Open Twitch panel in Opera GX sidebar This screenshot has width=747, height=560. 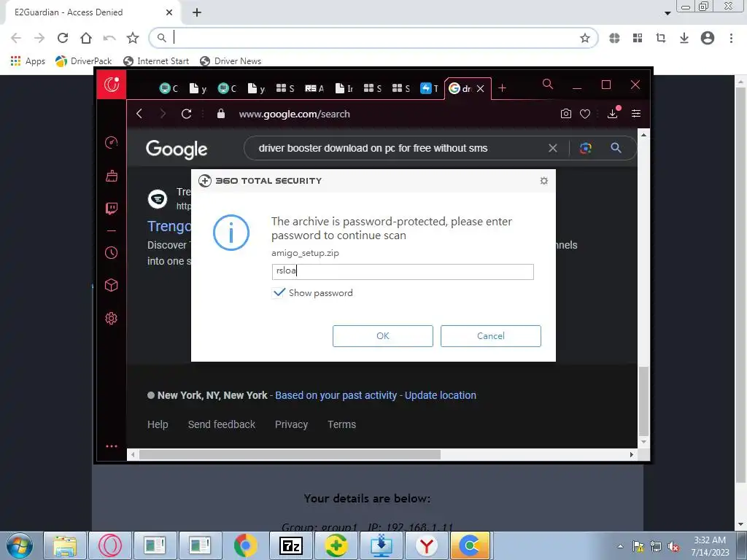(x=112, y=208)
